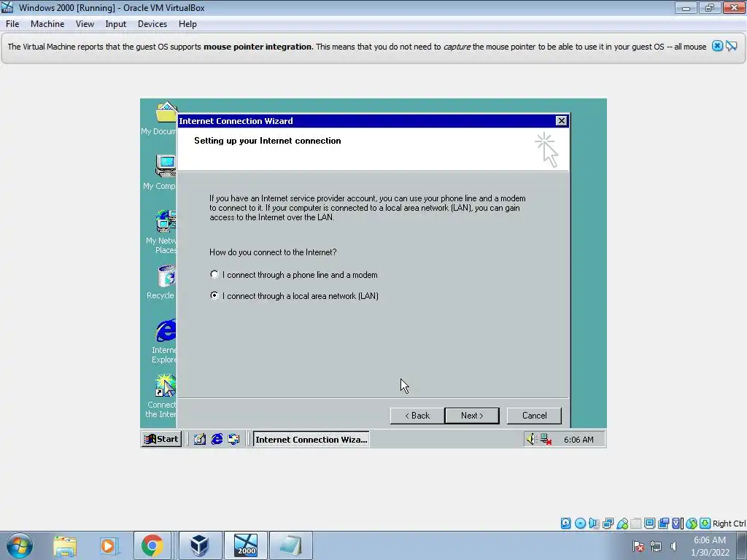Open VirtualBox Devices menu

click(152, 24)
